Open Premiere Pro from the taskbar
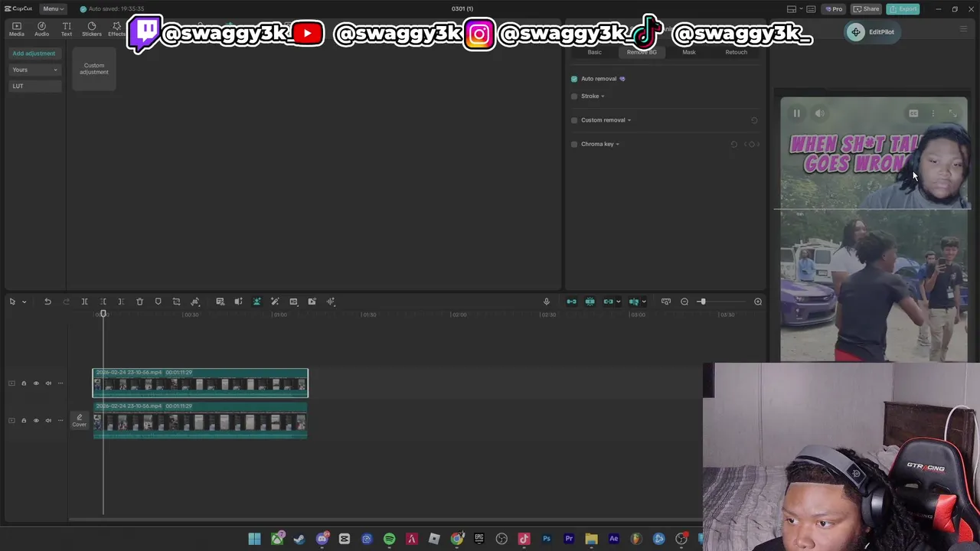 pyautogui.click(x=569, y=539)
